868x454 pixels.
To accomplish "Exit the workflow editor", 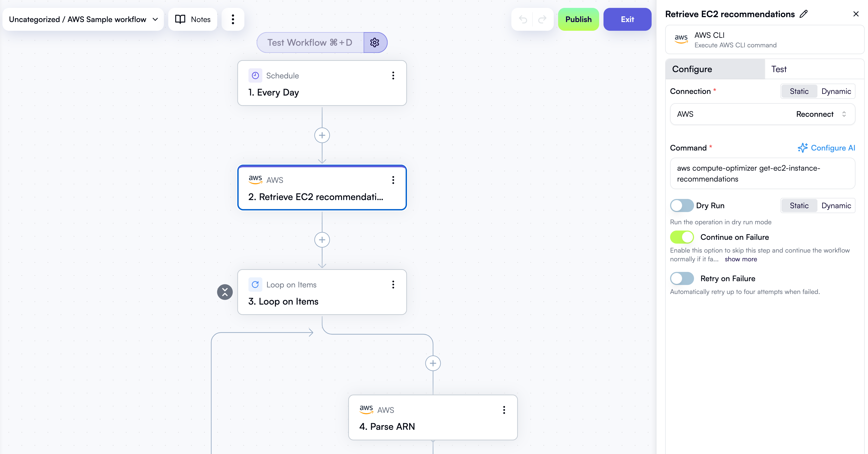I will pos(627,19).
